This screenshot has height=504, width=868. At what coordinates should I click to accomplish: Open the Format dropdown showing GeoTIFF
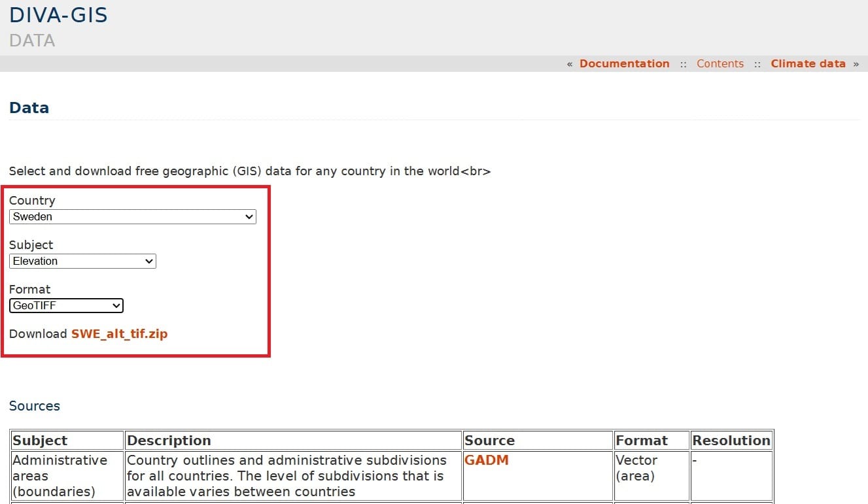pyautogui.click(x=66, y=305)
